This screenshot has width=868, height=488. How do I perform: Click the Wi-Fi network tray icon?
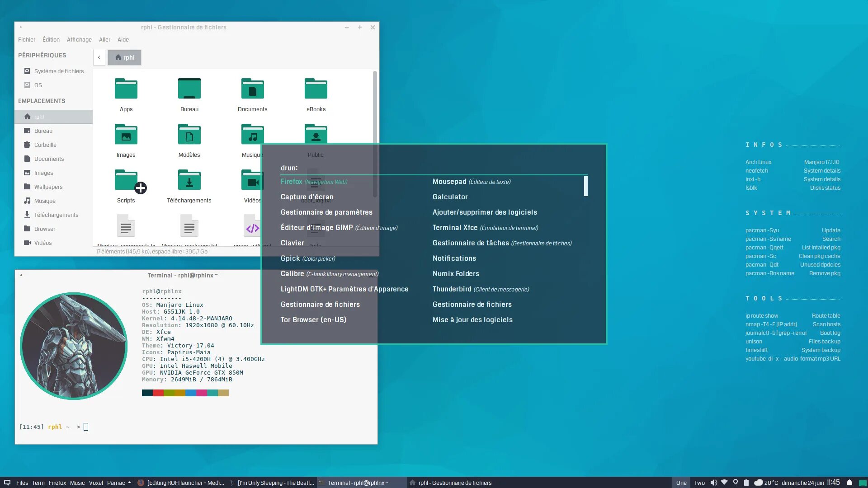coord(724,483)
